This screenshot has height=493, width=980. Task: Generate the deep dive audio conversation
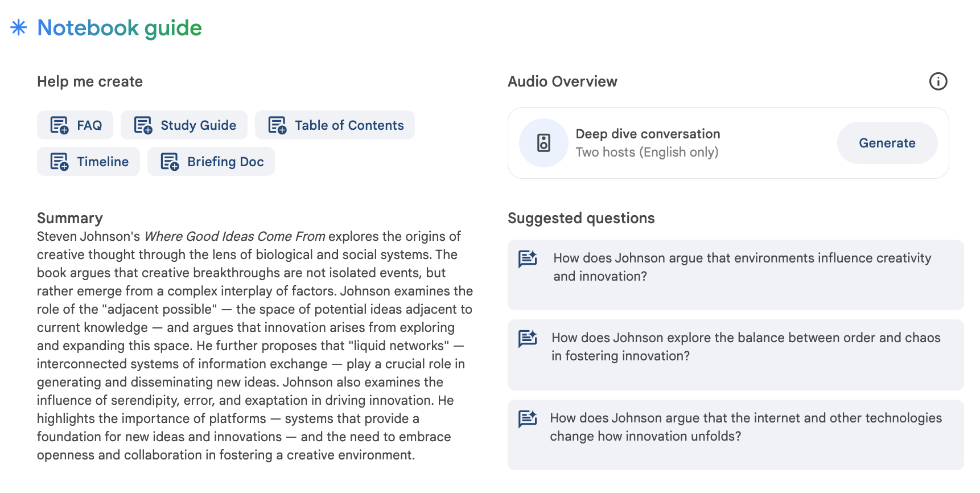[887, 143]
